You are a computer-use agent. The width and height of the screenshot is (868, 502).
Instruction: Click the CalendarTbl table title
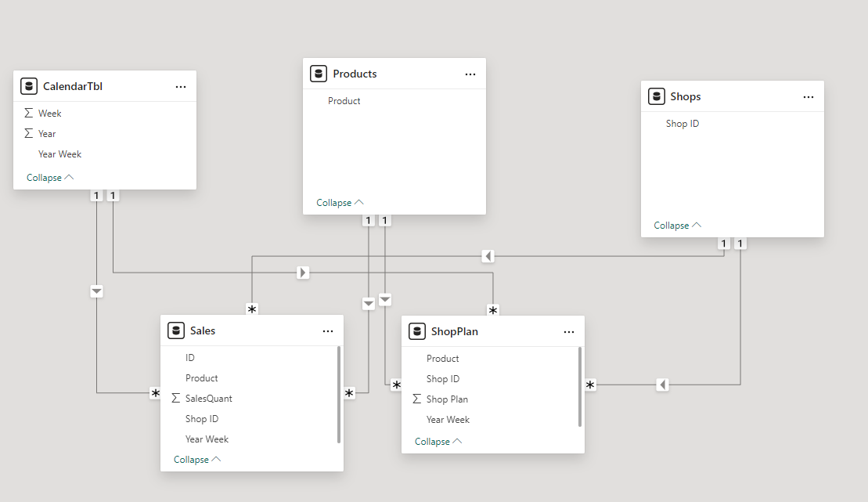[73, 86]
